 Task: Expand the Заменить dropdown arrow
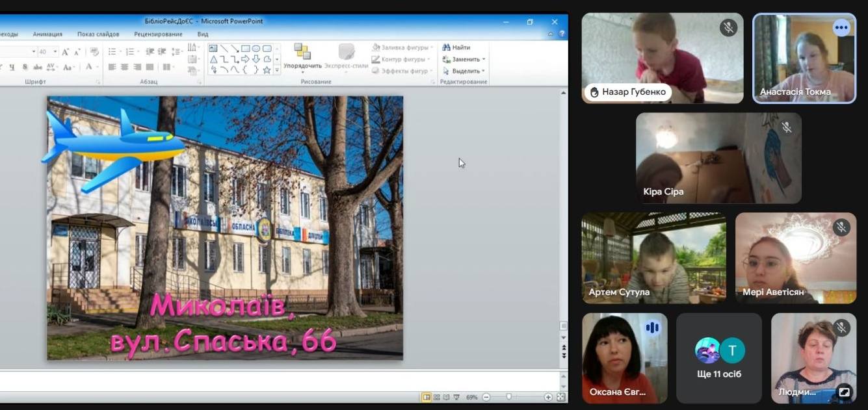coord(484,59)
